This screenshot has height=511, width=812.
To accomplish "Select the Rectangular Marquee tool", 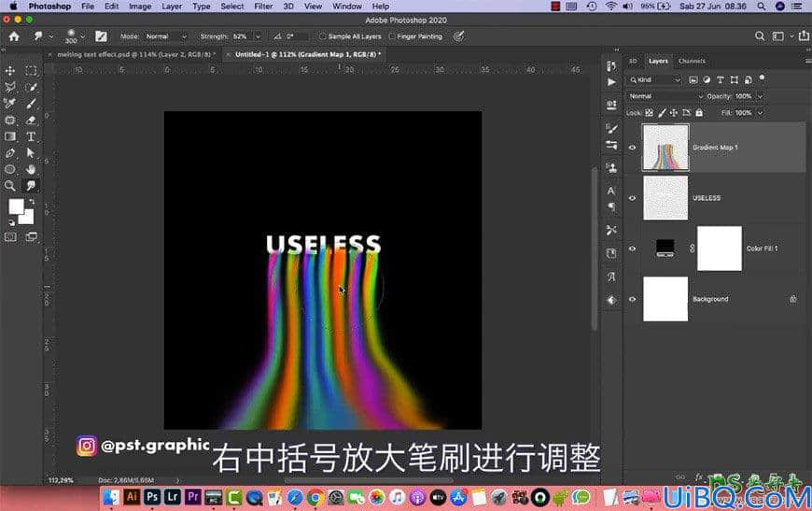I will point(31,70).
